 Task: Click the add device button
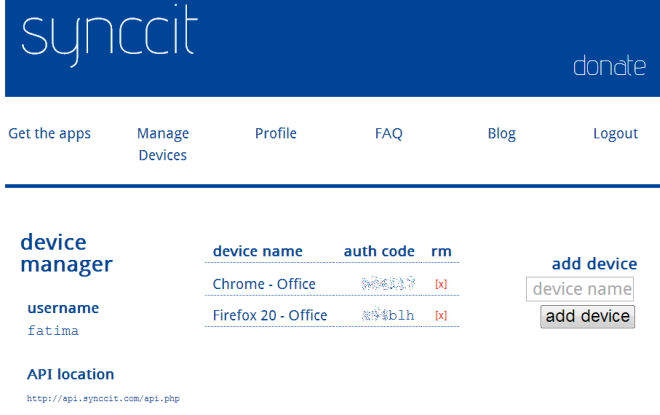(x=588, y=317)
